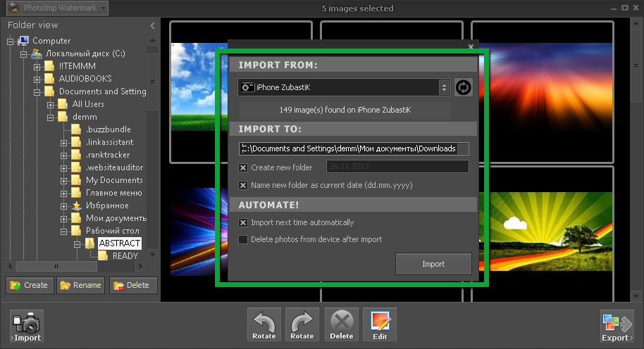This screenshot has height=349, width=644.
Task: Select the ABSTRACT folder in the tree
Action: (120, 243)
